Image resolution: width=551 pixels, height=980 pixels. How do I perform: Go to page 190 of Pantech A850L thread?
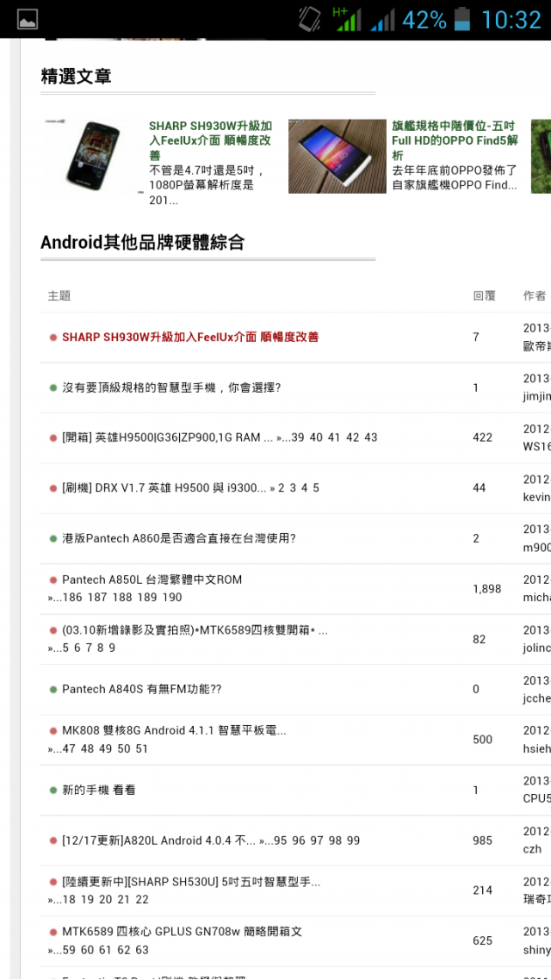tap(172, 598)
